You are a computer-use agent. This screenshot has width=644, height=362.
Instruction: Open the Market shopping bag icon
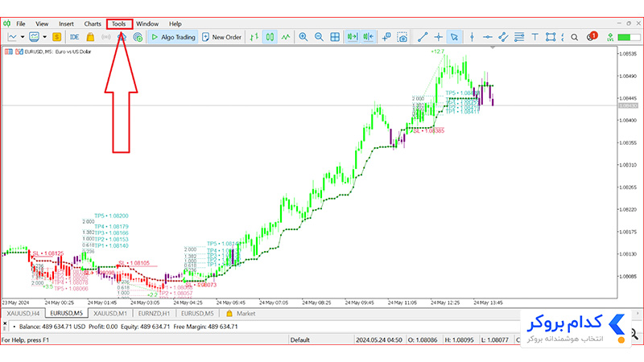90,37
